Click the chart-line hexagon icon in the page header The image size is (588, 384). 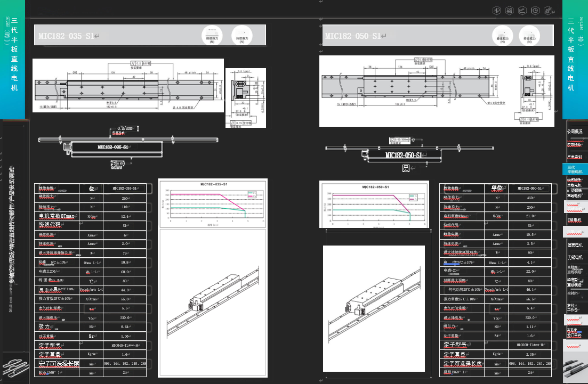pyautogui.click(x=522, y=11)
